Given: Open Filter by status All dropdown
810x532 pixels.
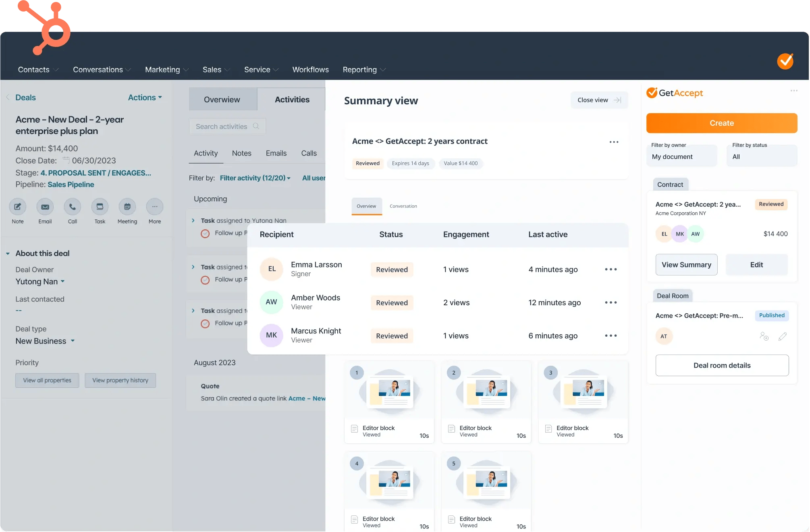Looking at the screenshot, I should point(763,156).
